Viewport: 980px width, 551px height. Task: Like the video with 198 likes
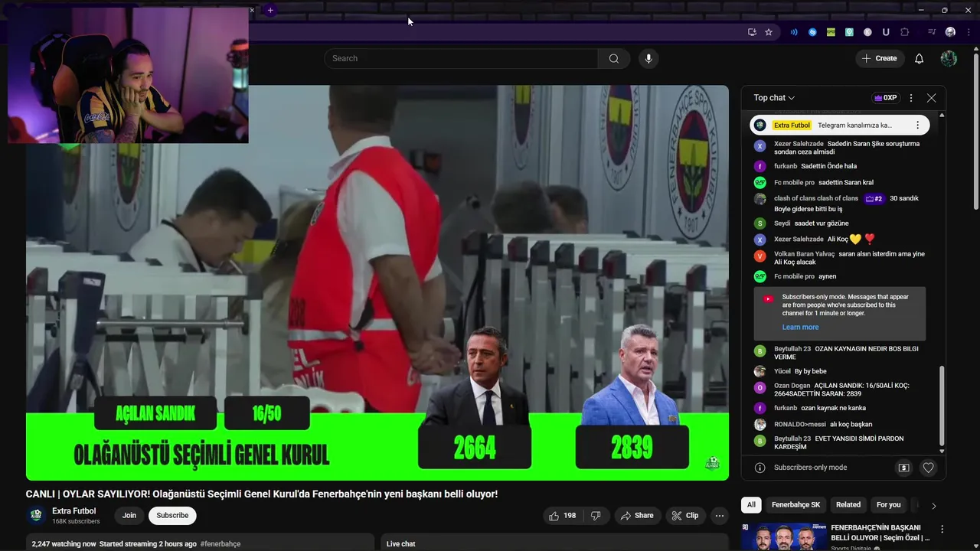[x=563, y=516]
